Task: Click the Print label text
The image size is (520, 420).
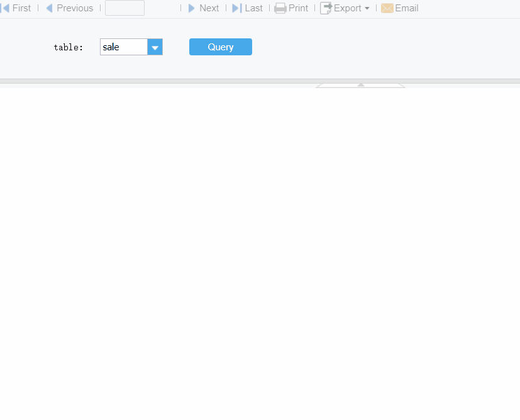Action: [299, 8]
